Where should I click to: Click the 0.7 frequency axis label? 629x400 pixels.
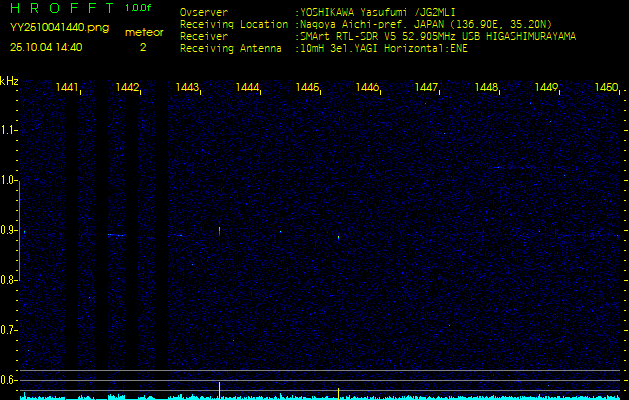[7, 330]
